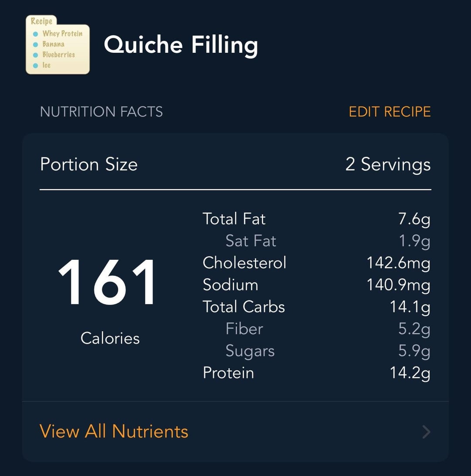Select the Total Carbs label
The image size is (471, 476).
(x=243, y=307)
